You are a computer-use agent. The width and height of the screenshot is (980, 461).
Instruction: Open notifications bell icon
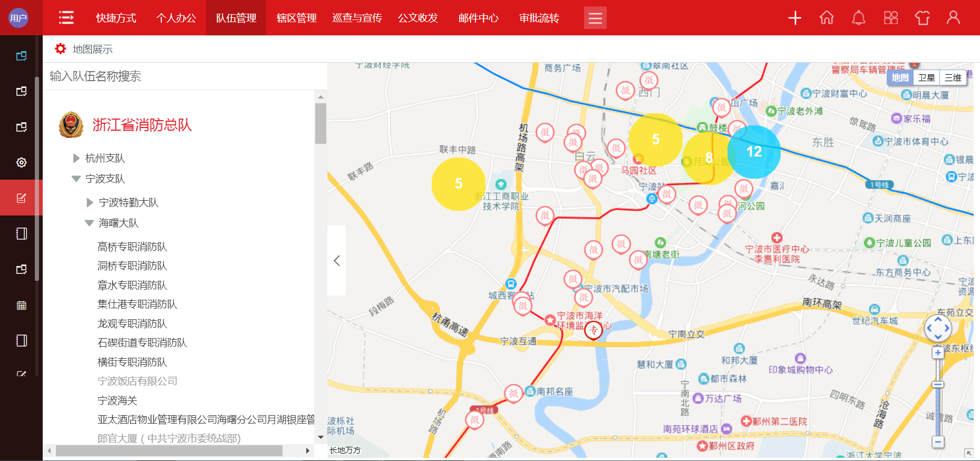point(859,18)
